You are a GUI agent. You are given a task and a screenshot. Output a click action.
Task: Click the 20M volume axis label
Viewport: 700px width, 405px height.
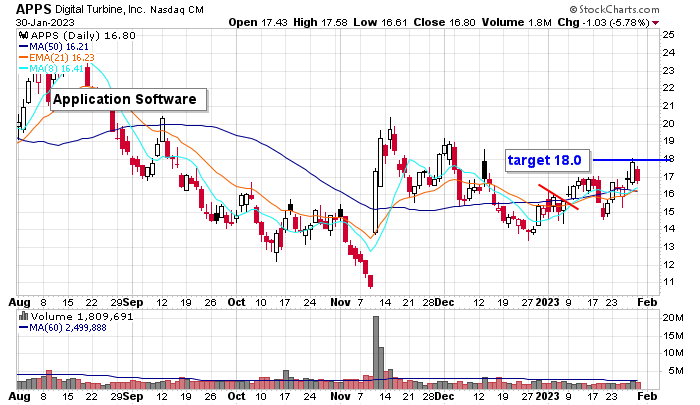[673, 318]
